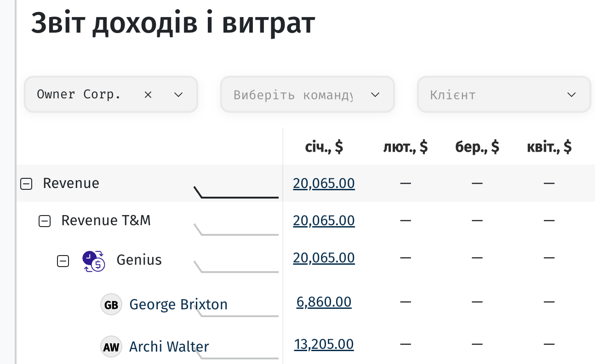Viewport: 595px width, 364px height.
Task: Open Archi Walter's 13,205.00 amount
Action: (x=324, y=344)
